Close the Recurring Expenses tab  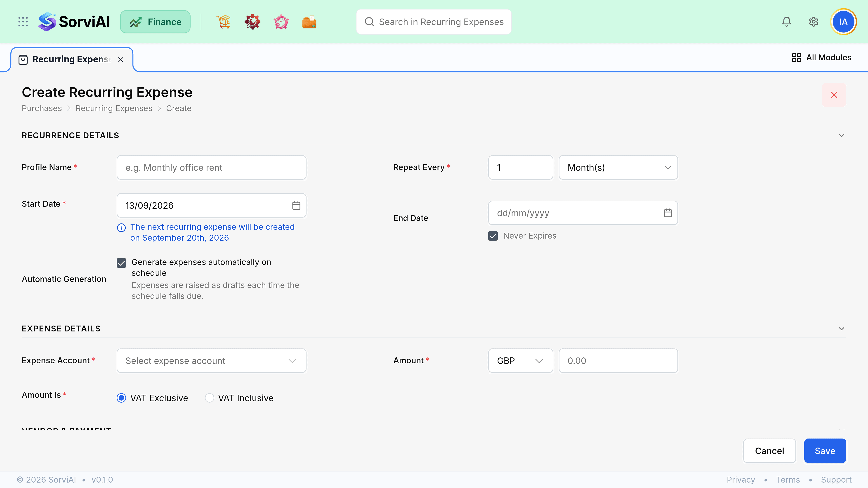(121, 60)
